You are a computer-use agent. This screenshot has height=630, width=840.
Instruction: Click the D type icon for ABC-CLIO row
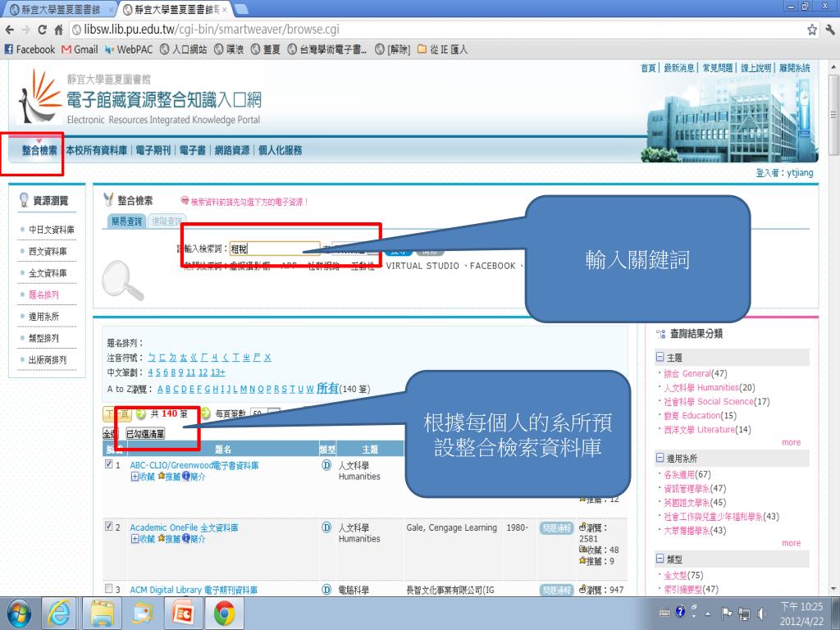326,465
